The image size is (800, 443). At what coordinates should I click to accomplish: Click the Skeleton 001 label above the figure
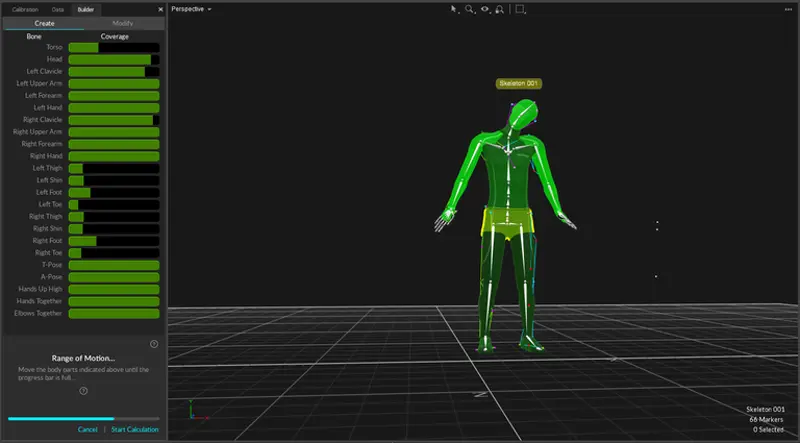coord(518,84)
